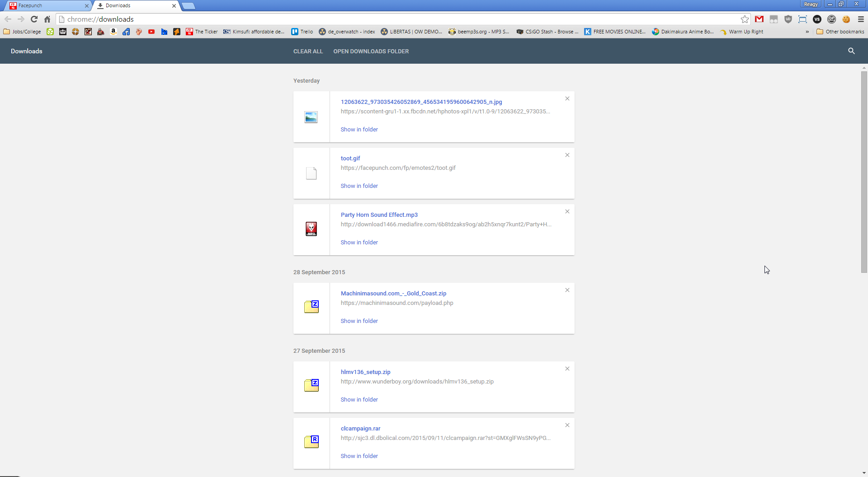The image size is (868, 477).
Task: Show hlmv136_setup.zip in folder
Action: [359, 400]
